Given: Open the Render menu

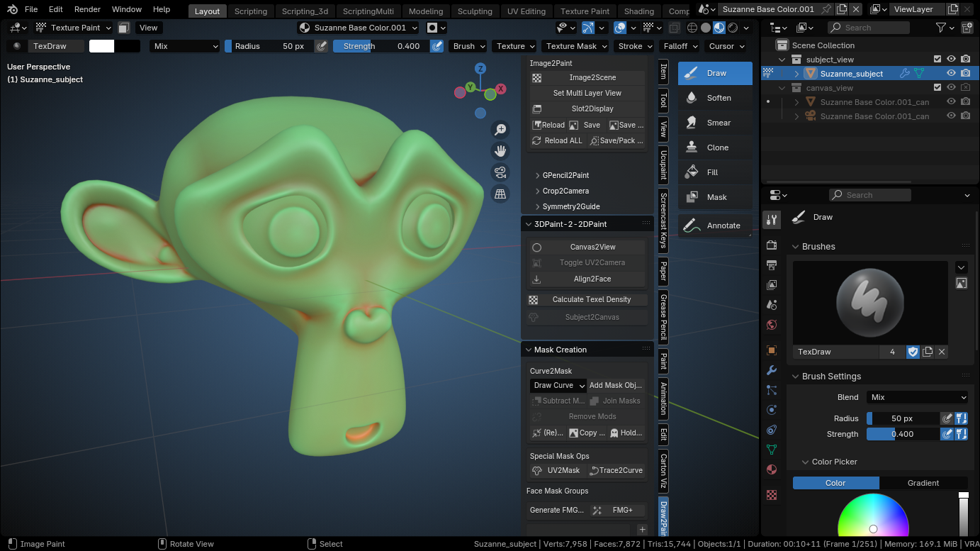Looking at the screenshot, I should coord(87,9).
